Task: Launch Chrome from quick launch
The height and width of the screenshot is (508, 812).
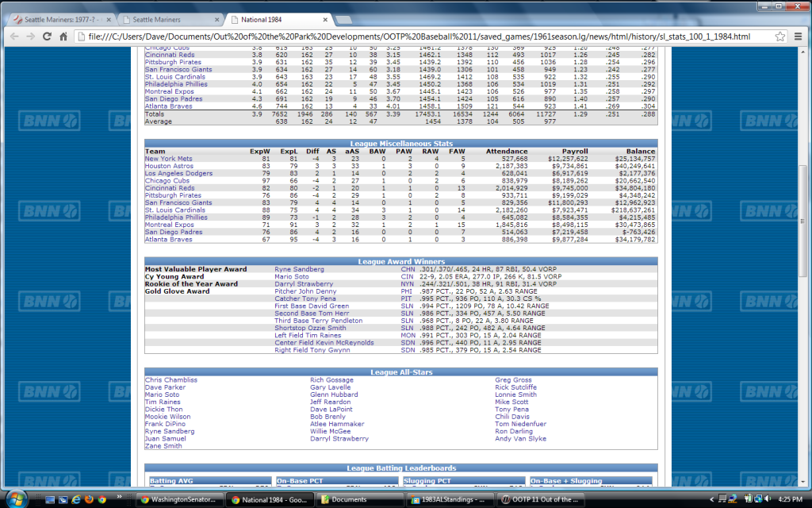Action: (x=102, y=500)
